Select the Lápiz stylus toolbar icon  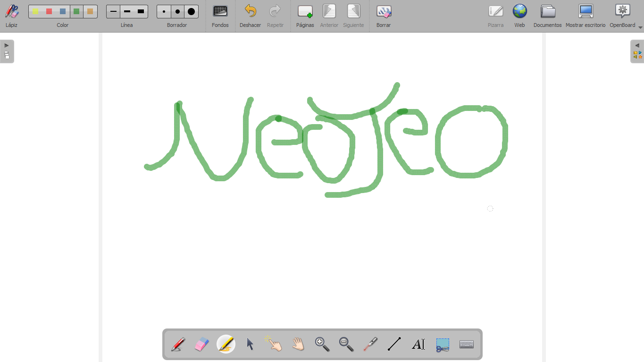pos(12,15)
